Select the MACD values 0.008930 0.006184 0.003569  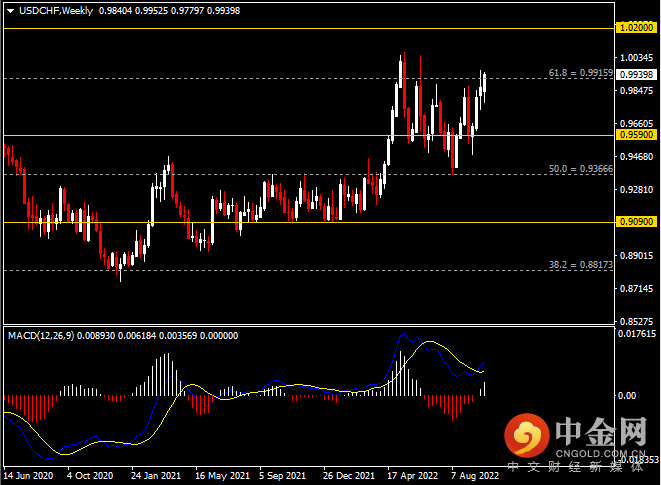(137, 336)
